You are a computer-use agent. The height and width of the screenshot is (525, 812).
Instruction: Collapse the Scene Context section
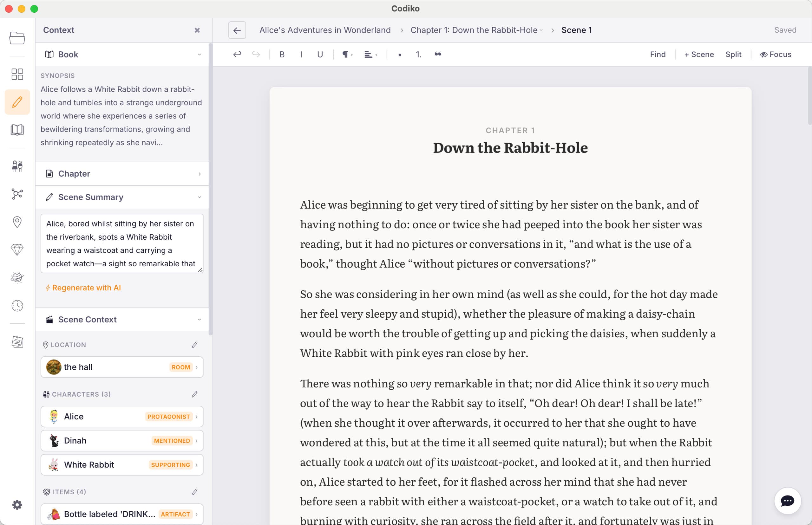coord(122,320)
